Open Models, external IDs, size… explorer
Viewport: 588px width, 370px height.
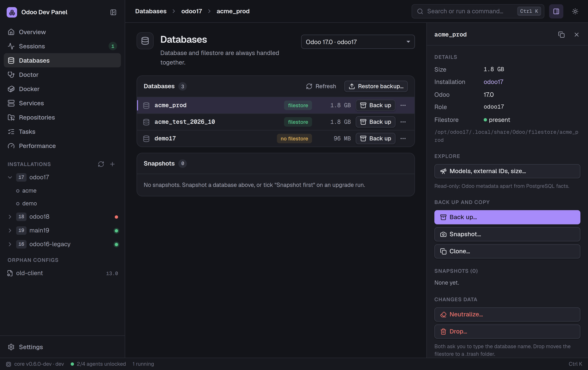tap(507, 171)
